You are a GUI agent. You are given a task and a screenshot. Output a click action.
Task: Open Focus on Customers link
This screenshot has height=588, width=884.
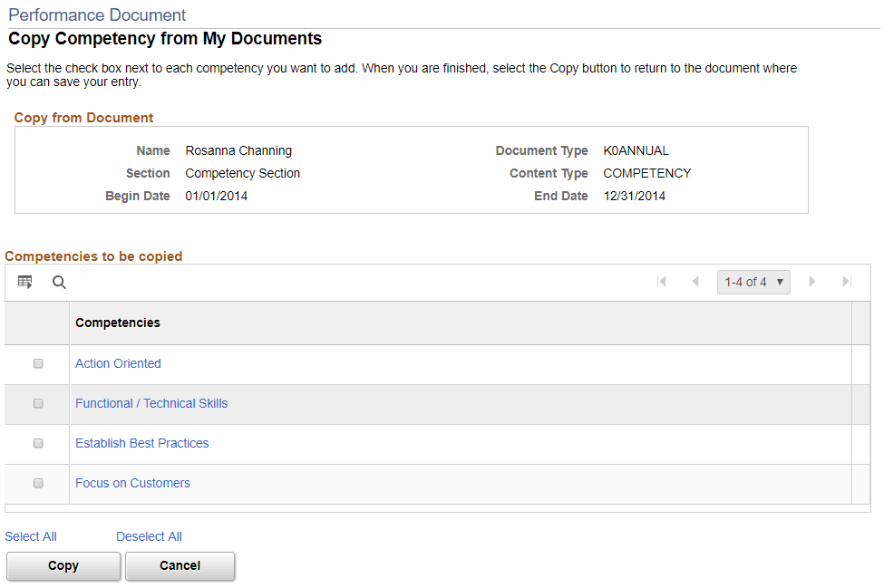coord(132,483)
